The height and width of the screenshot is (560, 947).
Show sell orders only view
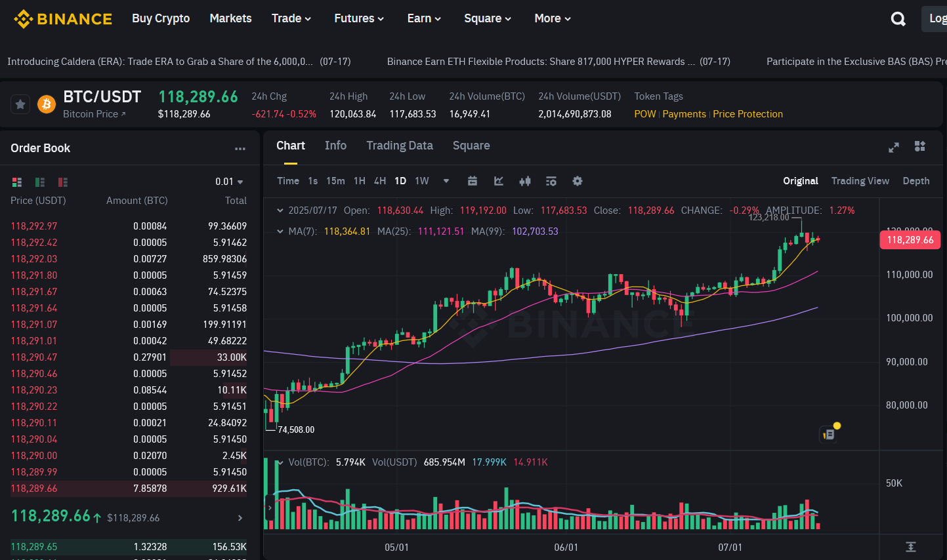[x=63, y=182]
